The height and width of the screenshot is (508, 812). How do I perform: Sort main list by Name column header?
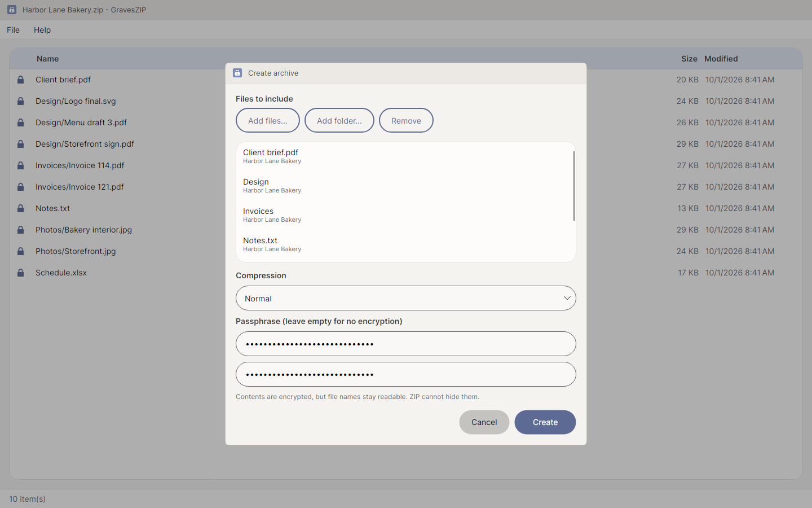48,59
